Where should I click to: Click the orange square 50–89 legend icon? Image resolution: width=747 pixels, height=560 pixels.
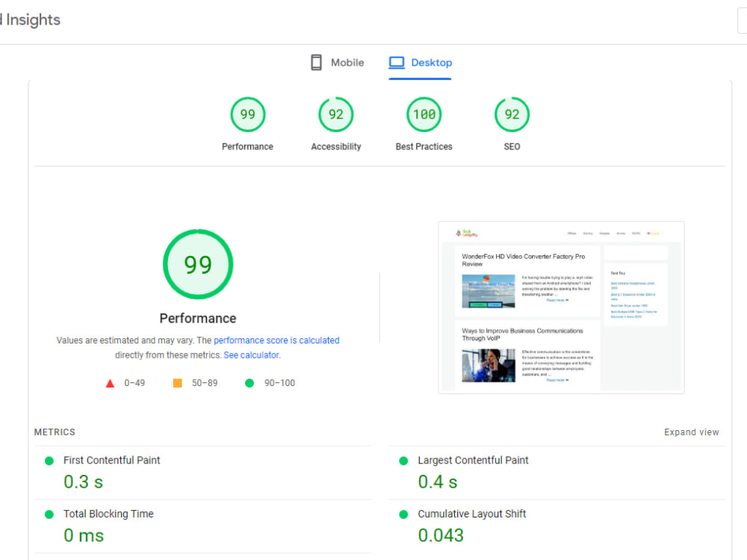(177, 383)
